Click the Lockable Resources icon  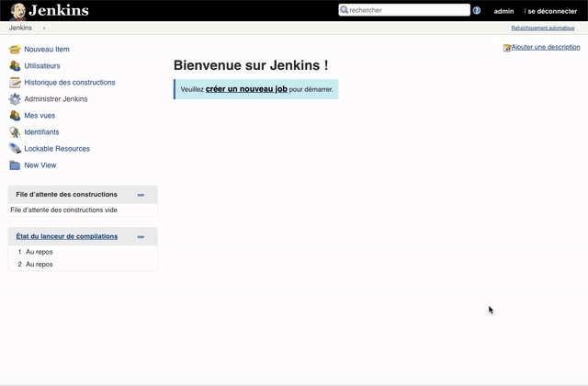15,149
